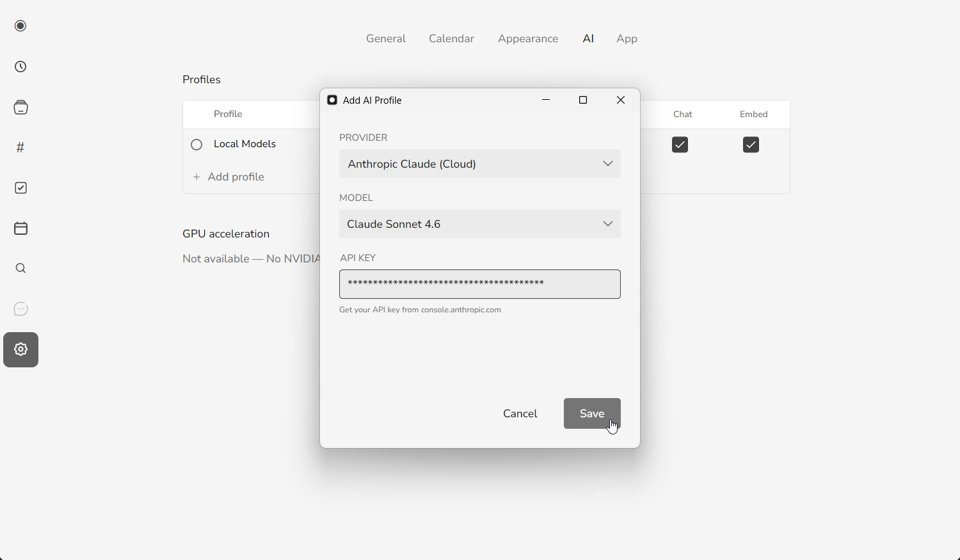Select the Local Models radio button
The width and height of the screenshot is (960, 560).
[196, 145]
